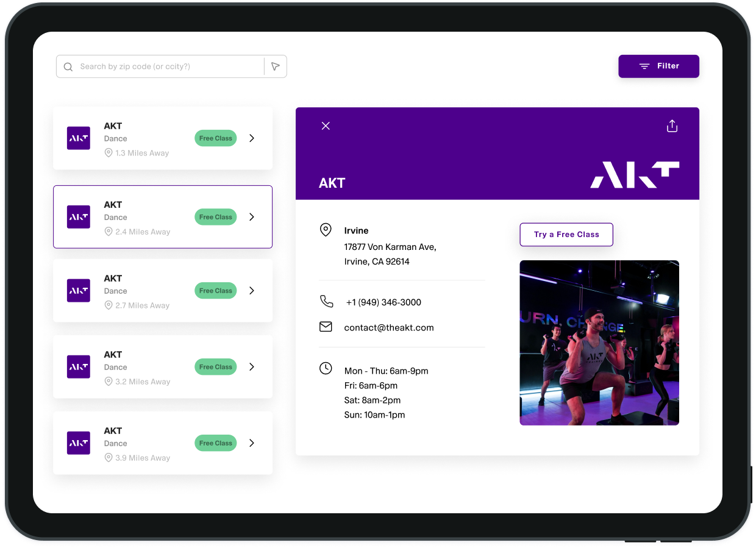This screenshot has height=548, width=756.
Task: Click the current location arrow icon
Action: [276, 66]
